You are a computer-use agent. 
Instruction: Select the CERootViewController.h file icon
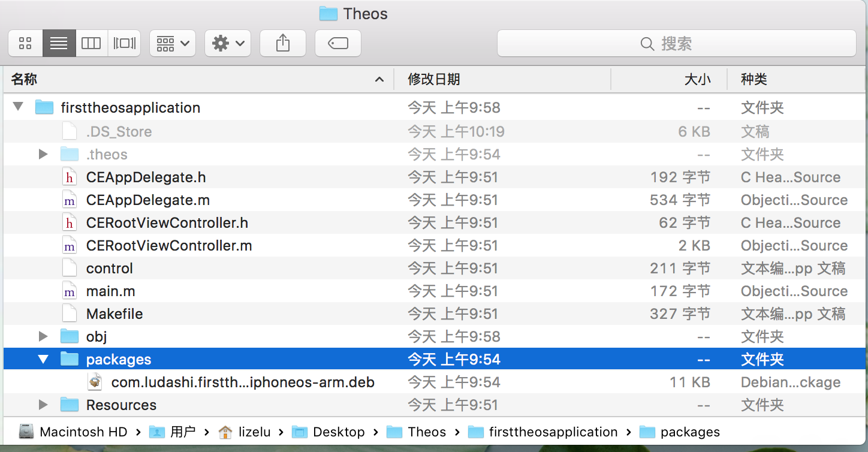70,222
